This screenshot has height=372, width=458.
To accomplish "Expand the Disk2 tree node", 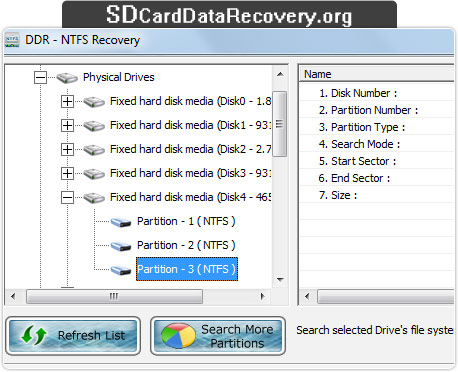I will click(x=67, y=149).
